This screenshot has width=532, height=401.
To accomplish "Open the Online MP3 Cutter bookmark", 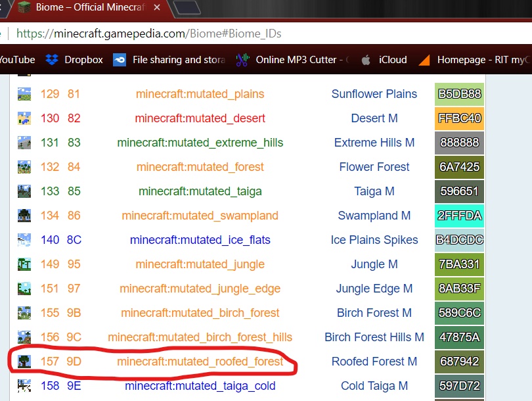I will click(293, 60).
